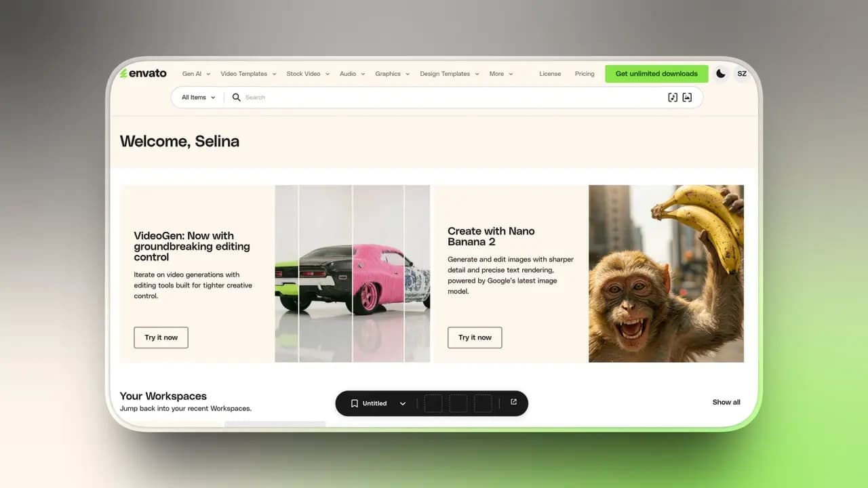Image resolution: width=868 pixels, height=488 pixels.
Task: Click the bookmark icon beside Untitled workspace
Action: coord(354,403)
